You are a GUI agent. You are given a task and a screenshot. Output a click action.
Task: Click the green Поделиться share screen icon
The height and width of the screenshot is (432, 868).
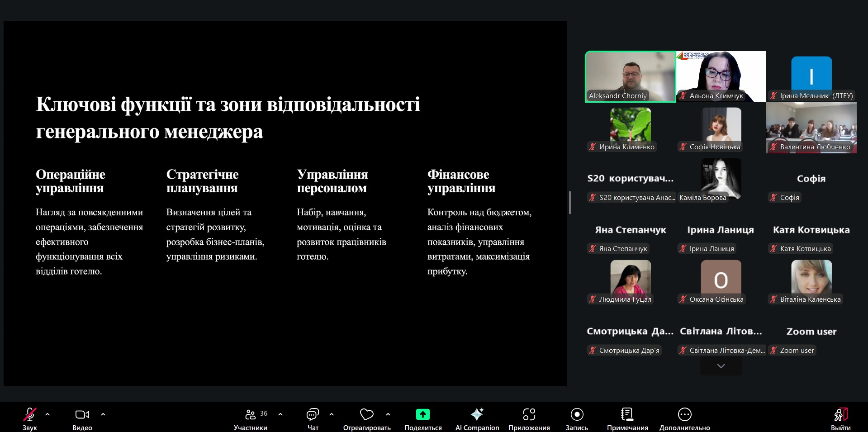(x=422, y=414)
